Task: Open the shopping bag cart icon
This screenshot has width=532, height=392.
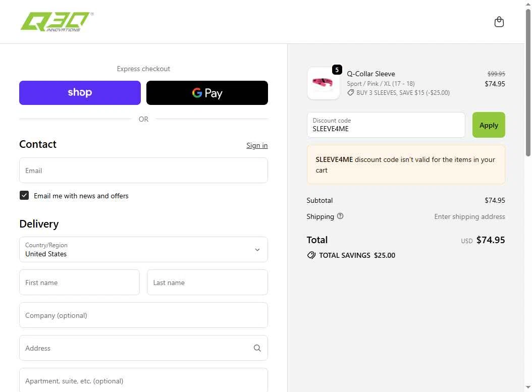Action: (499, 22)
